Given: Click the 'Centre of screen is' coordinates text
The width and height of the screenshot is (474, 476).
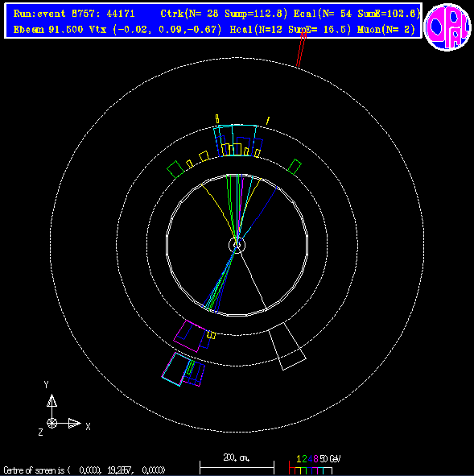Looking at the screenshot, I should coord(84,470).
